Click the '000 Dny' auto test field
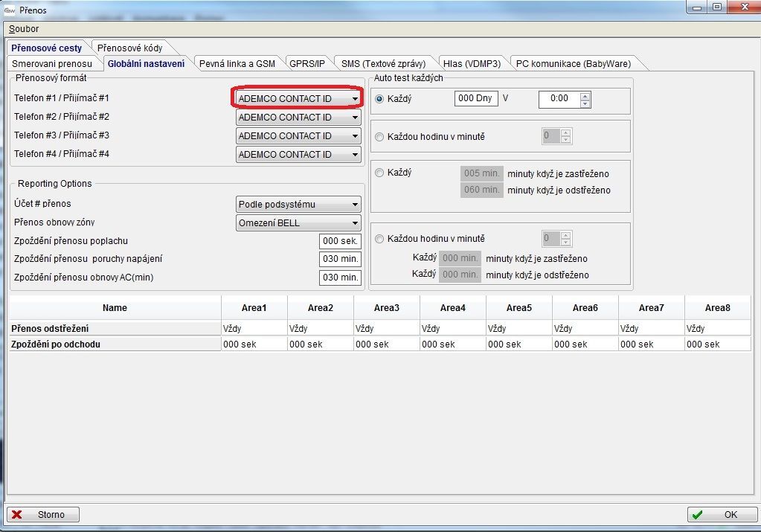Image resolution: width=761 pixels, height=532 pixels. [x=476, y=98]
